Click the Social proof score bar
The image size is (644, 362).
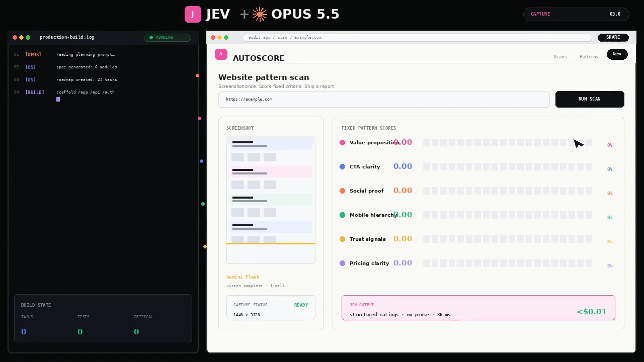pyautogui.click(x=508, y=191)
